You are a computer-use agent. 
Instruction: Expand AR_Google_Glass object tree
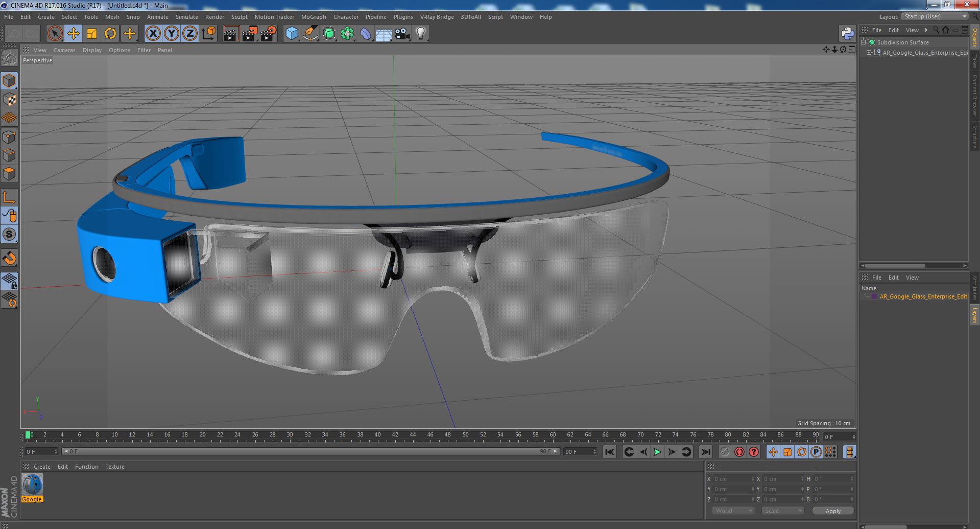pos(869,52)
